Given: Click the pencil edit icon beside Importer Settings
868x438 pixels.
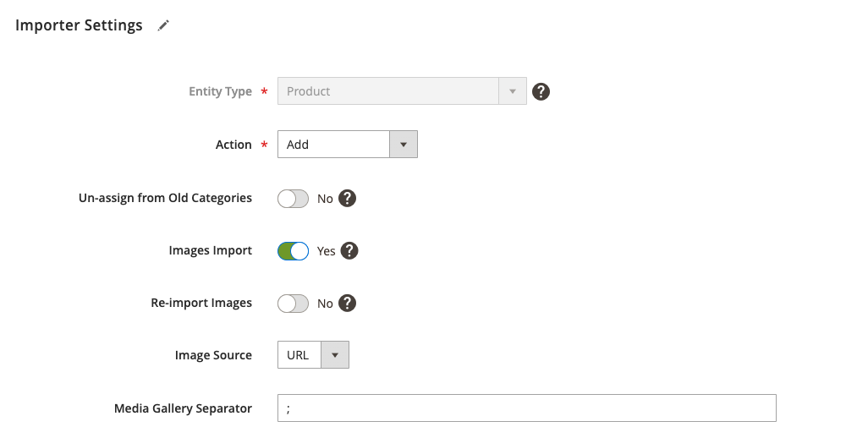Looking at the screenshot, I should (163, 25).
